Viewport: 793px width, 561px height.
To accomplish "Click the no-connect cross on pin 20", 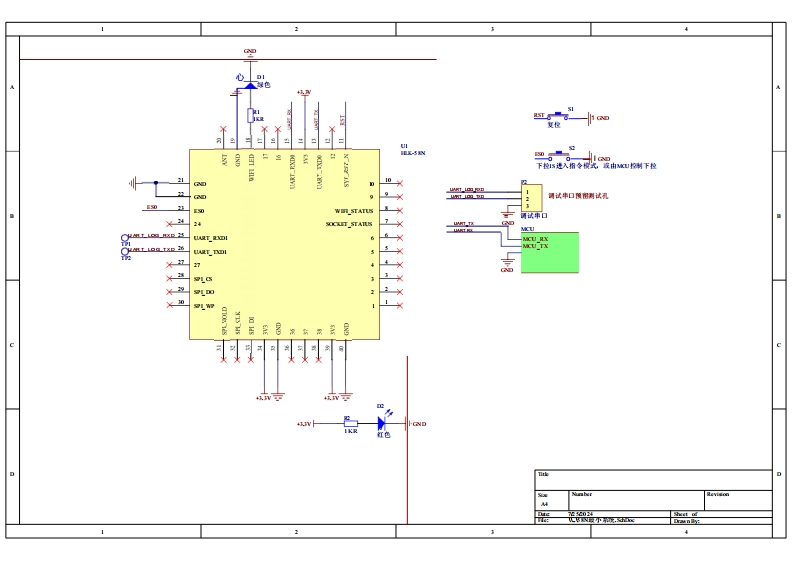I will (223, 129).
